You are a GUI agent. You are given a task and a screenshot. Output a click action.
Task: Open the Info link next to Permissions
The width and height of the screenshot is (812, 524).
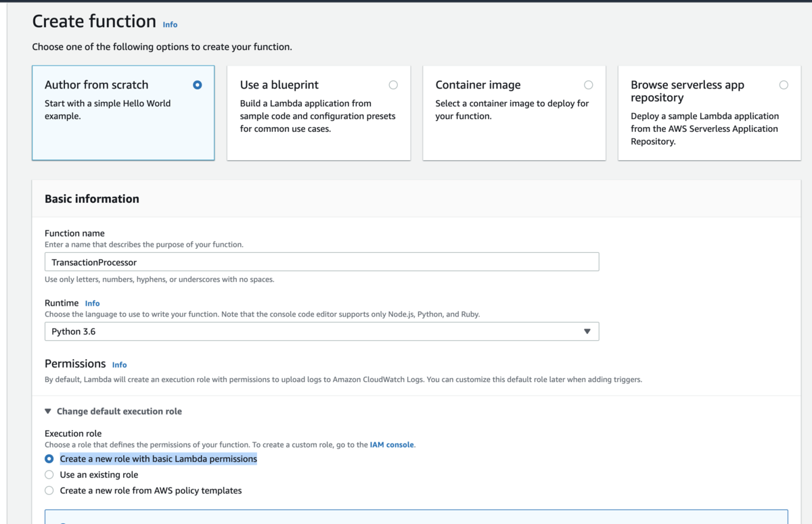point(119,364)
